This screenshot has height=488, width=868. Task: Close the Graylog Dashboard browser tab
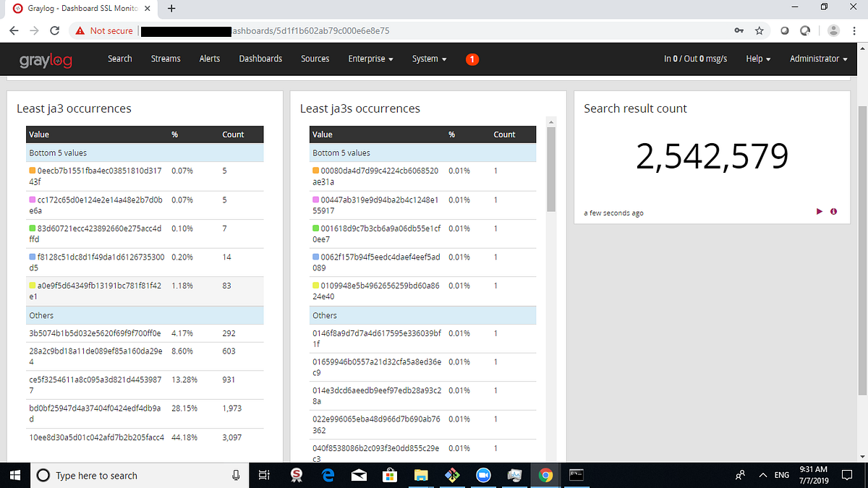click(147, 9)
